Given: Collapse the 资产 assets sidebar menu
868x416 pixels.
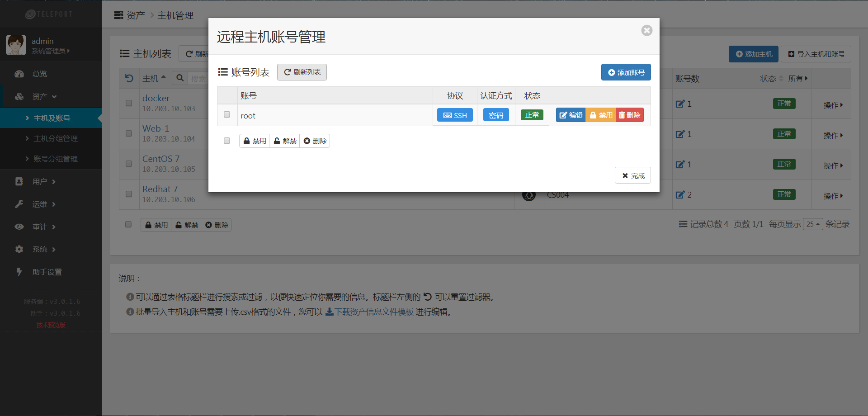Looking at the screenshot, I should [51, 96].
